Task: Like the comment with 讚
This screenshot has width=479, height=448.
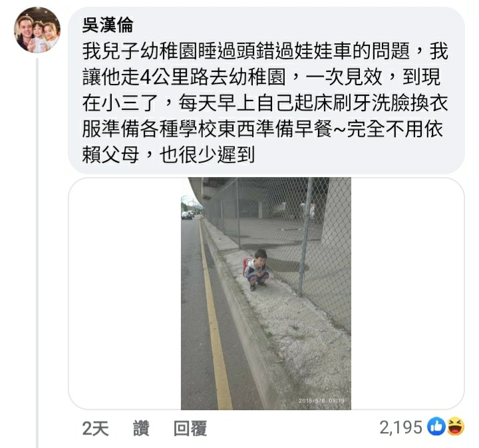Action: (141, 428)
